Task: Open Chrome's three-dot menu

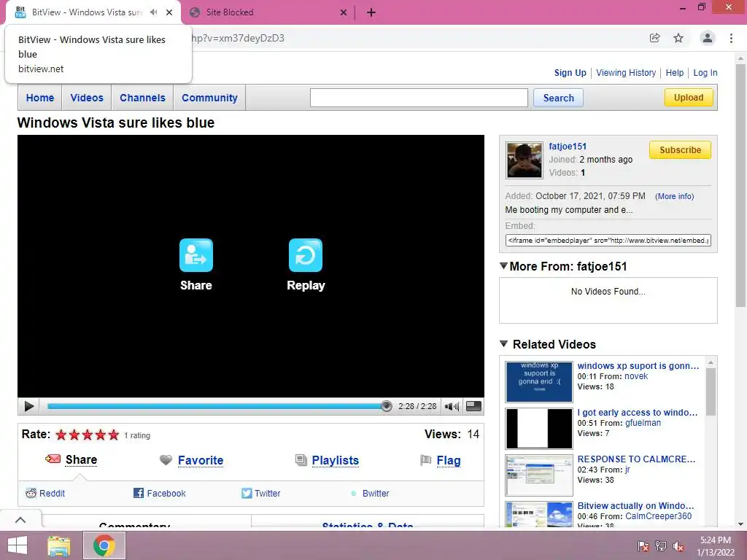Action: pos(731,38)
